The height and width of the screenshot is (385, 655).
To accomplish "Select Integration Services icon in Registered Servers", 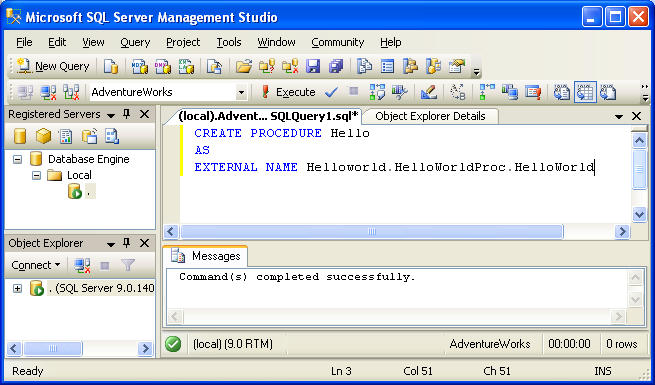I will coord(112,136).
